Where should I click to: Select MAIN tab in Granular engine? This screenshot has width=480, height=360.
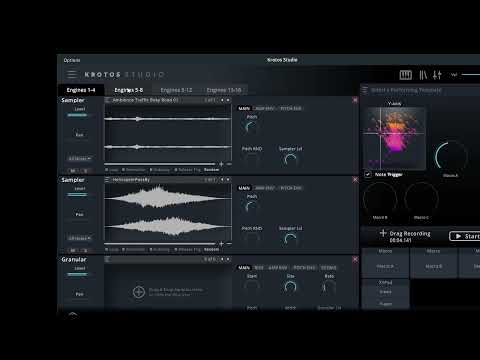[244, 268]
